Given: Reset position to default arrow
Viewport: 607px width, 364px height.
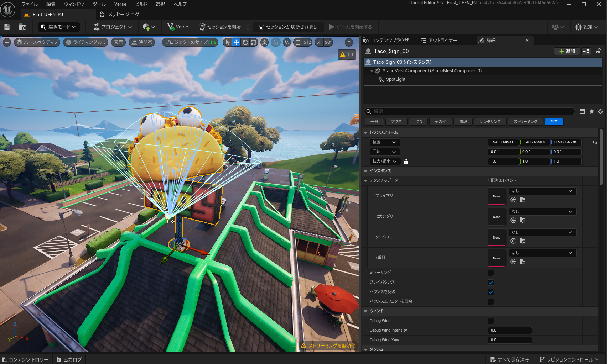Looking at the screenshot, I should point(595,142).
